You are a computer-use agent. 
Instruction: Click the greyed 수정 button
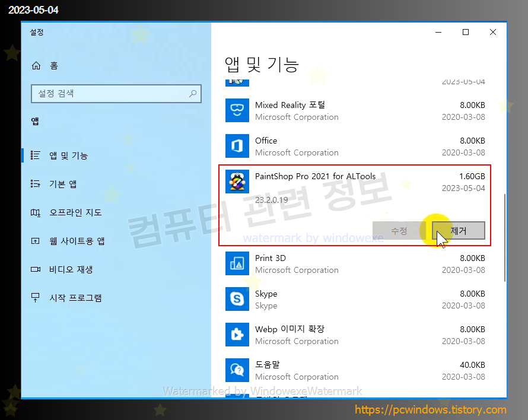click(x=399, y=231)
